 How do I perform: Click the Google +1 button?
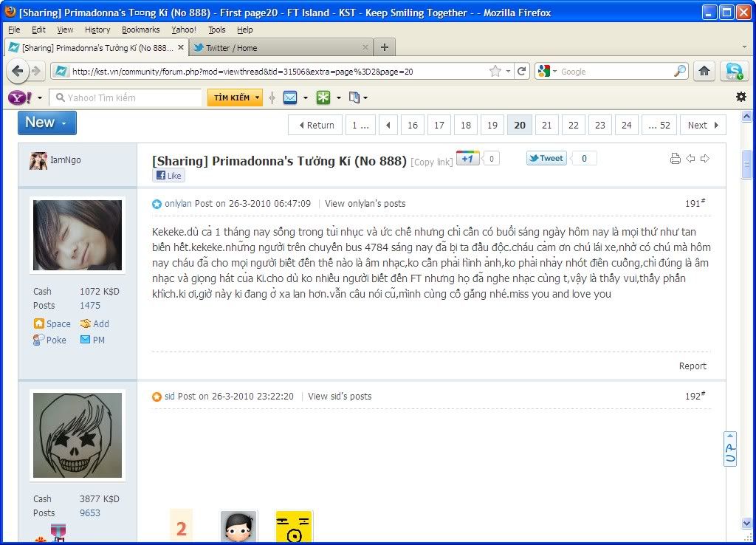[x=467, y=158]
